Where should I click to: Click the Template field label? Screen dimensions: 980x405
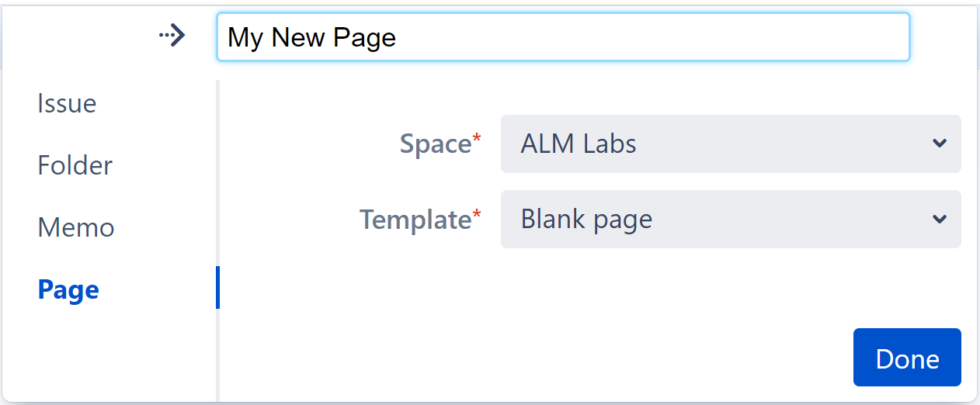[415, 220]
